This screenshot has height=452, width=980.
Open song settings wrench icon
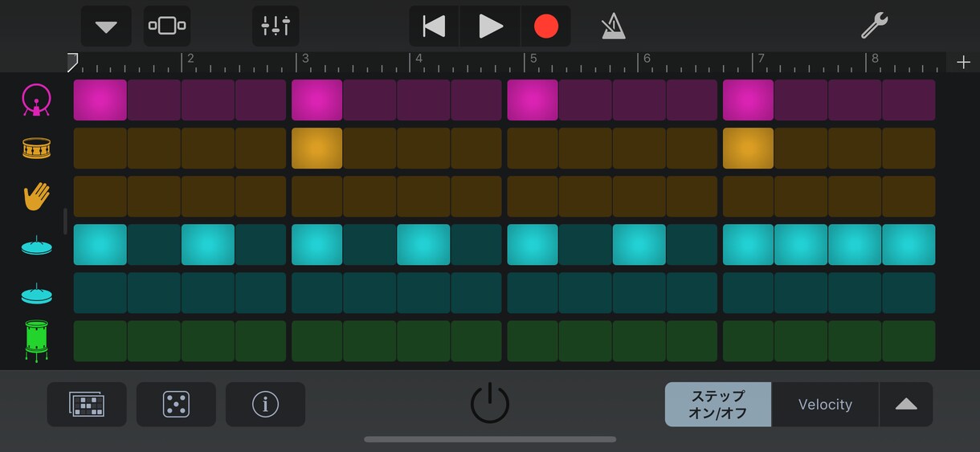pyautogui.click(x=874, y=26)
